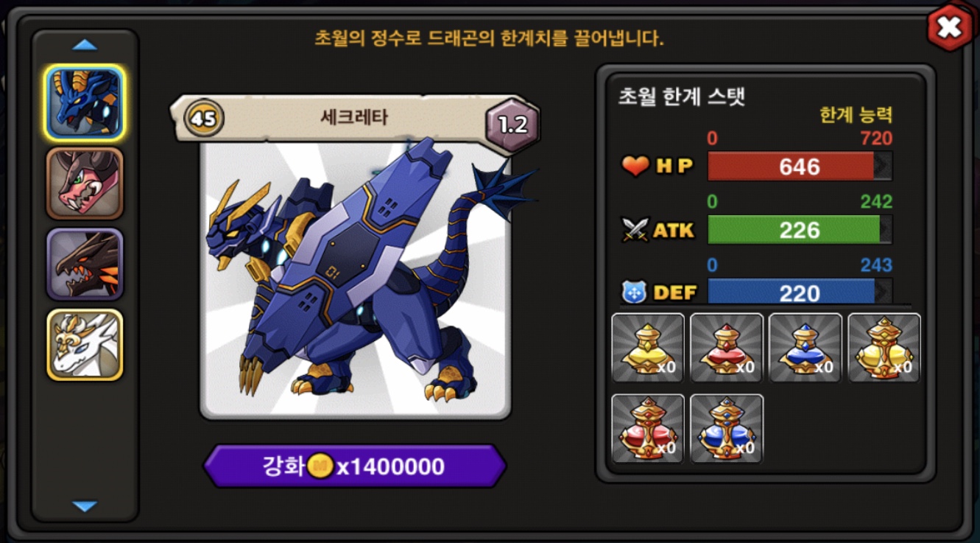Use the small blue essence potion
Image resolution: width=980 pixels, height=543 pixels.
[x=805, y=348]
